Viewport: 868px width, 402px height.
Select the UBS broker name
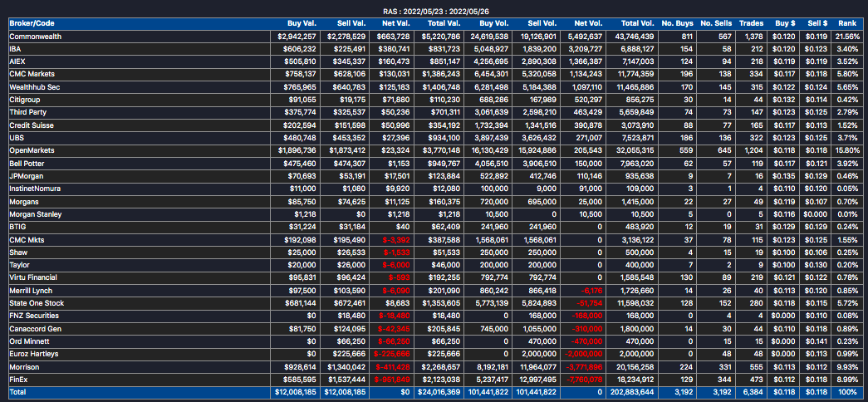16,138
